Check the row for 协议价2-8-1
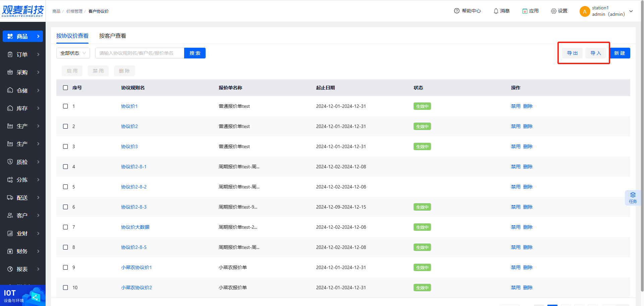 tap(65, 167)
